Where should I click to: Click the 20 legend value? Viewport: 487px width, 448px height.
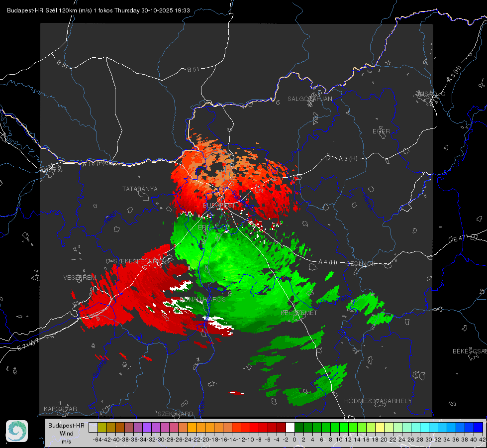tap(384, 440)
